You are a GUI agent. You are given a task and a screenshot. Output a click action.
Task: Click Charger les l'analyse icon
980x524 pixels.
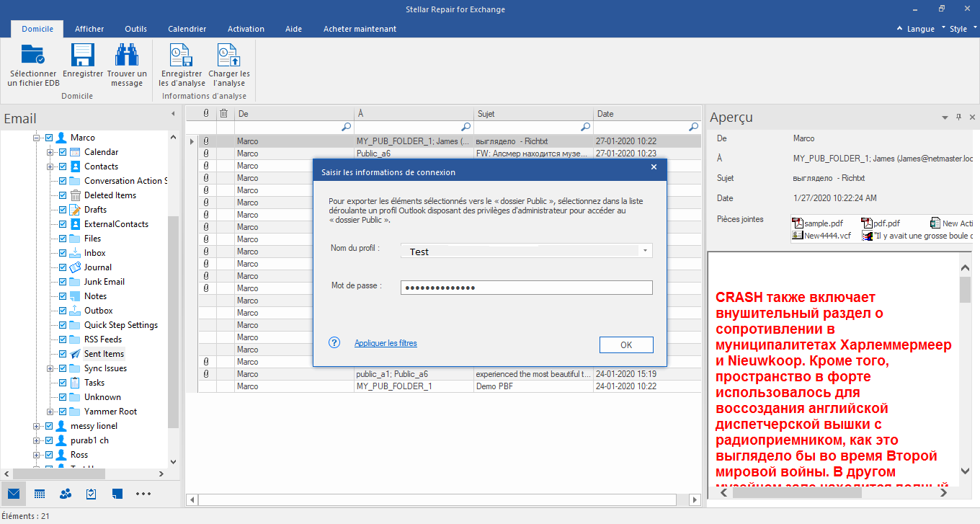[x=229, y=55]
